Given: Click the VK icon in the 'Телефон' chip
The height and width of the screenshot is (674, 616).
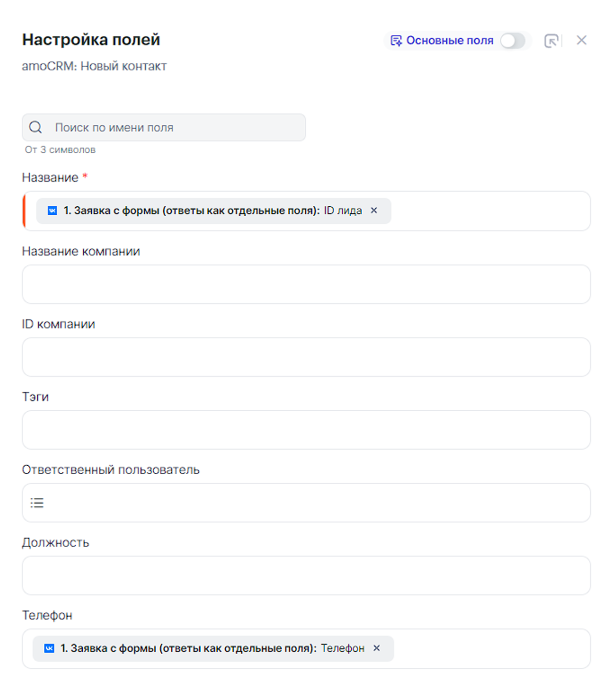Looking at the screenshot, I should [49, 648].
